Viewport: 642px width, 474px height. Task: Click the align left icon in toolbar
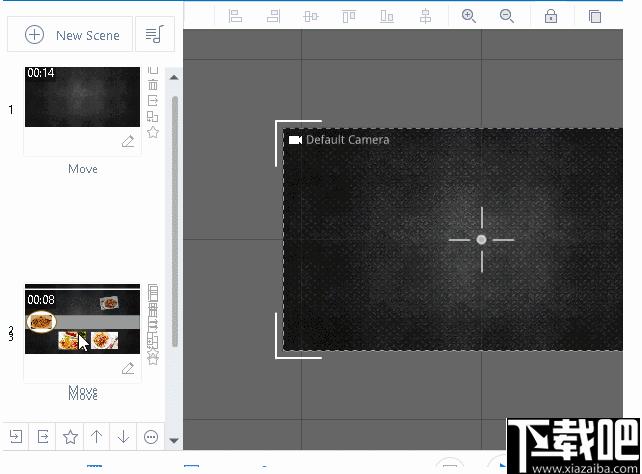point(235,16)
